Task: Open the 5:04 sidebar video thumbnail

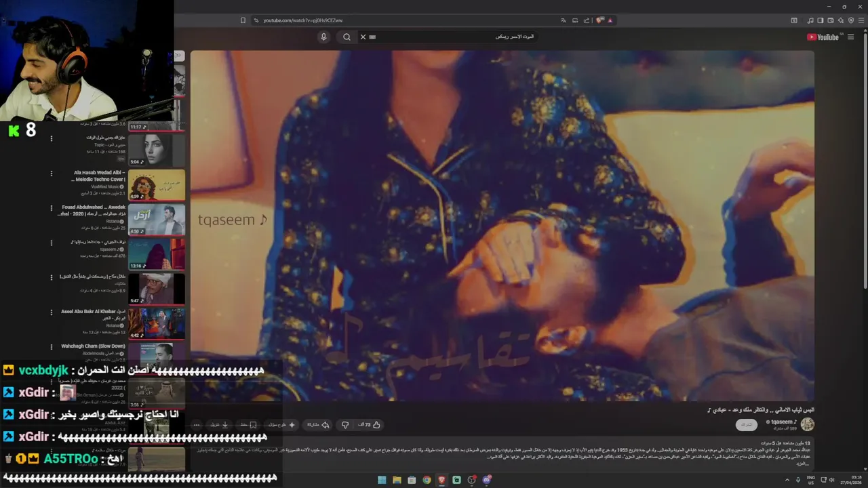Action: click(157, 149)
